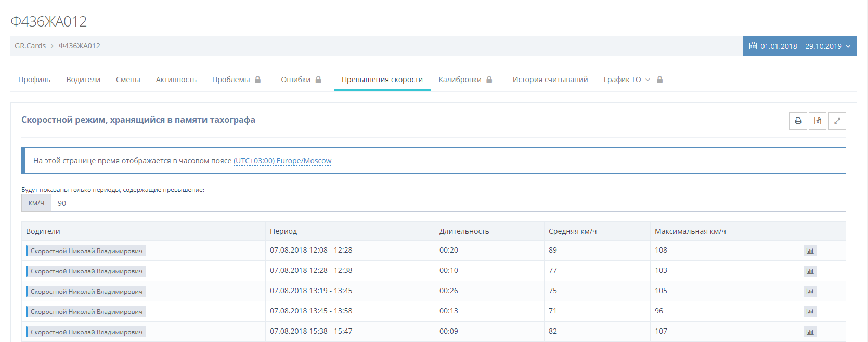This screenshot has width=868, height=342.
Task: Open the Водители tab
Action: 83,80
